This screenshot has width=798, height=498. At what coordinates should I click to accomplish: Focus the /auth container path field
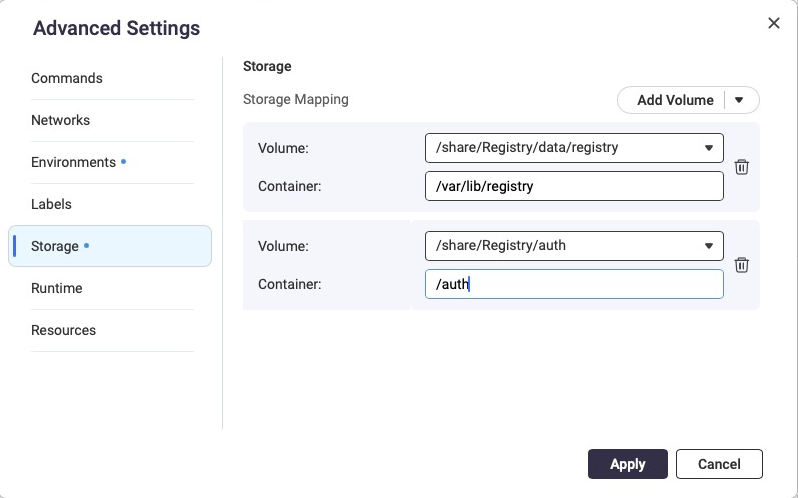click(x=573, y=284)
